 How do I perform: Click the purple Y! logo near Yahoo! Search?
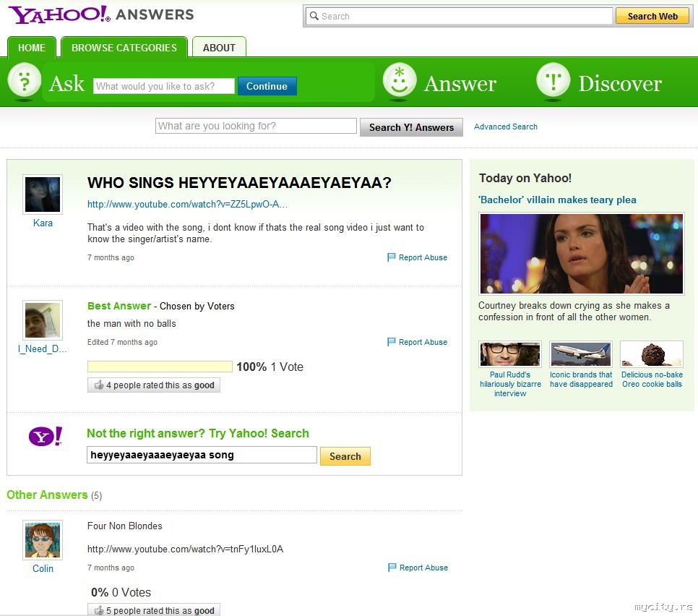point(46,436)
